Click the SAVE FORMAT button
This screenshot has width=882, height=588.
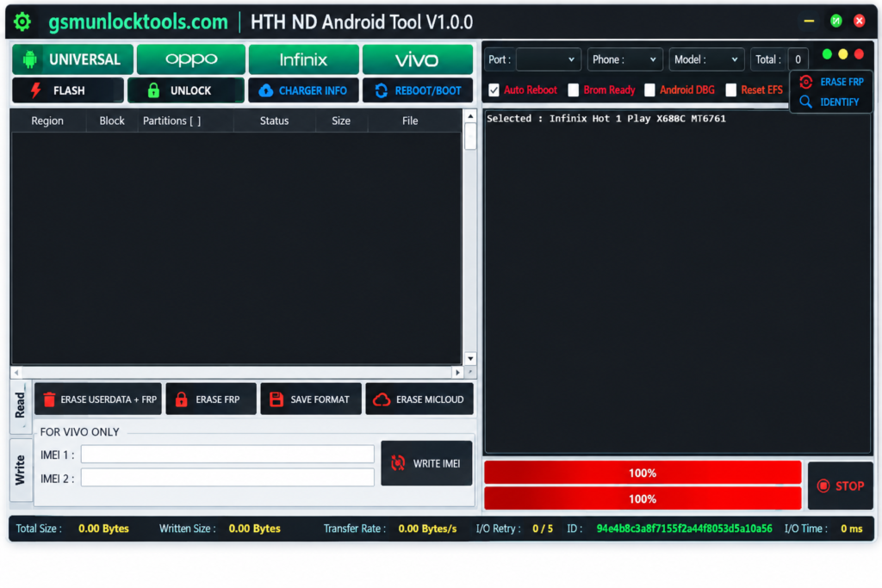click(x=311, y=399)
